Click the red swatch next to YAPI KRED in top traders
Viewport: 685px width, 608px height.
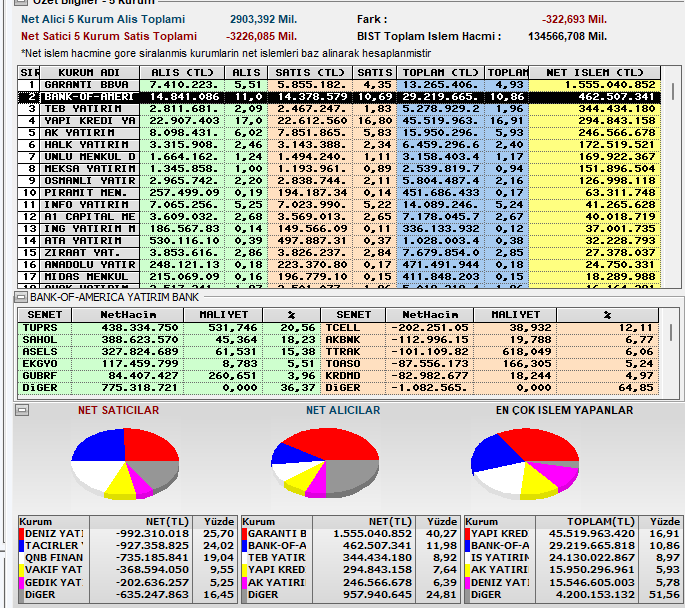[x=467, y=534]
